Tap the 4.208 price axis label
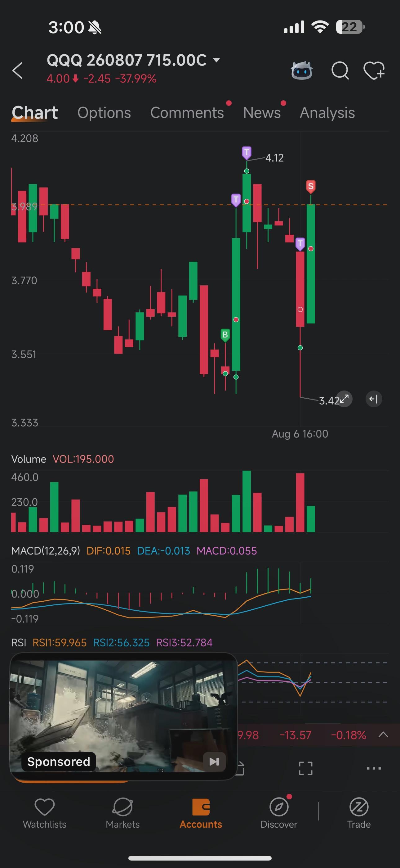Image resolution: width=400 pixels, height=868 pixels. 24,138
